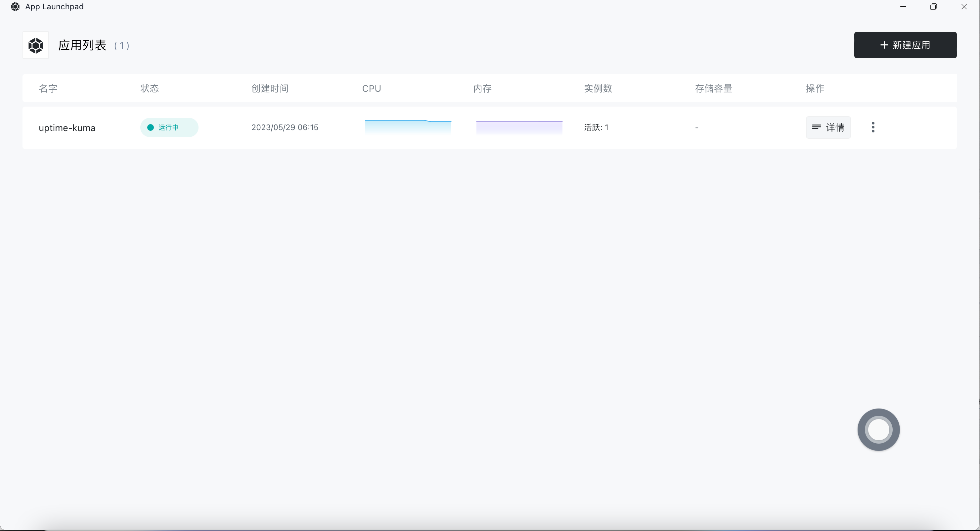Minimize the App Launchpad window
Image resolution: width=980 pixels, height=531 pixels.
tap(903, 7)
